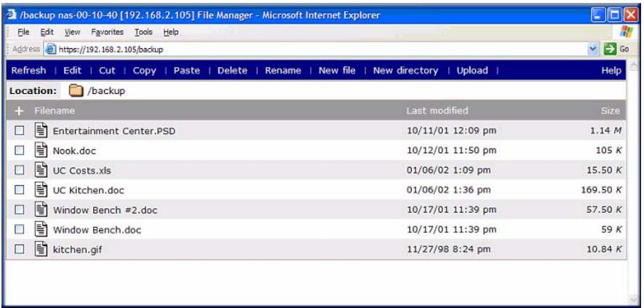
Task: Click the file icon beside Window Bench #2.doc
Action: (x=41, y=210)
